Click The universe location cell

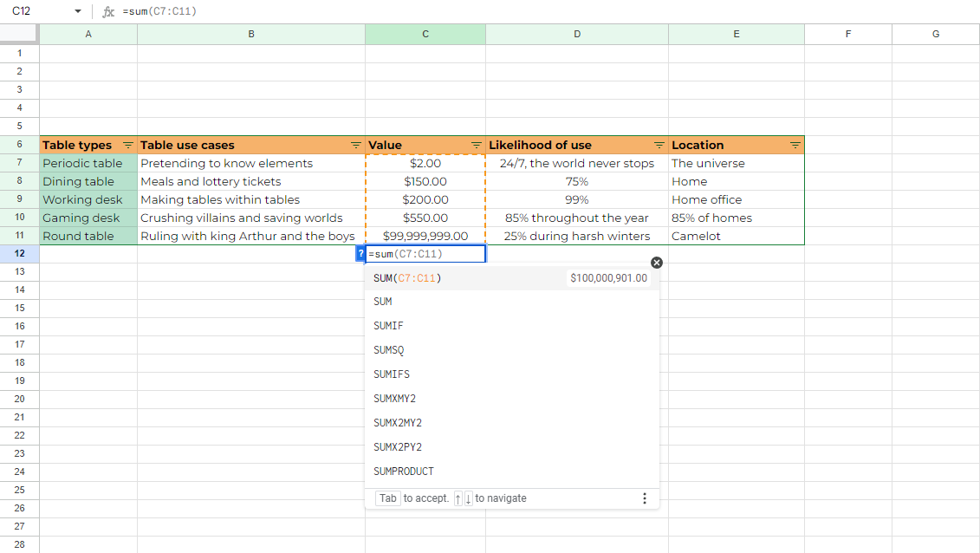tap(737, 163)
